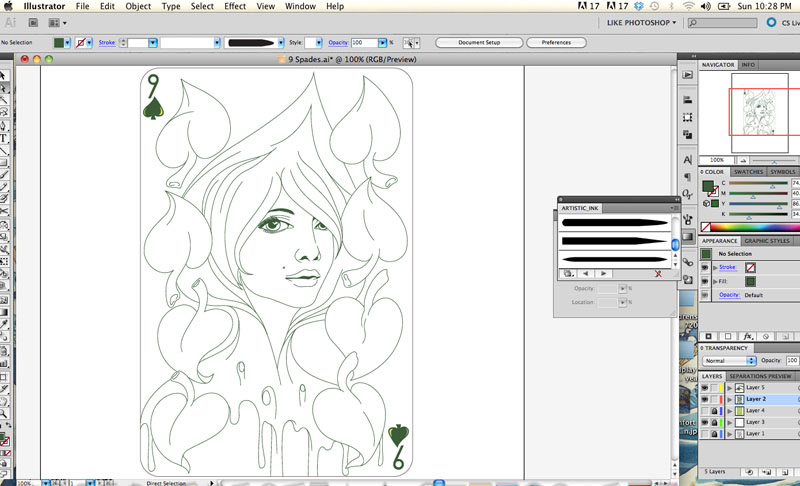Select the Direct Selection tool

(3, 88)
